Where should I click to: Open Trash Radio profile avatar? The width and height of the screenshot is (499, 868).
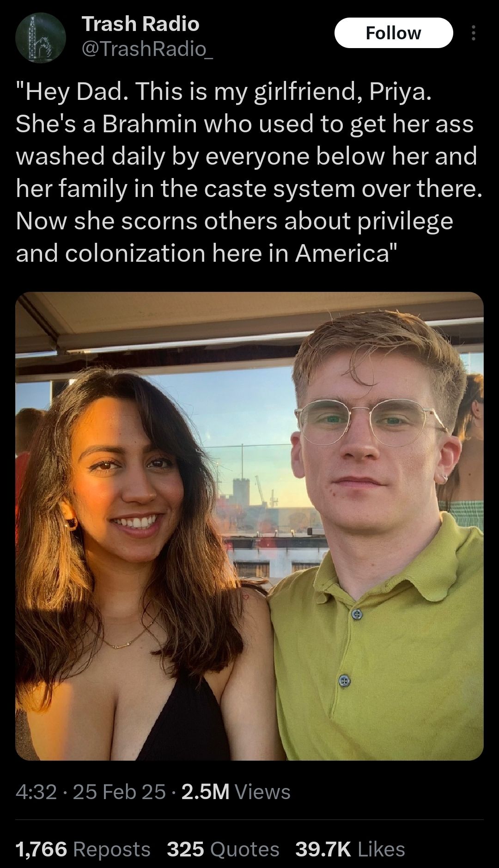point(41,38)
